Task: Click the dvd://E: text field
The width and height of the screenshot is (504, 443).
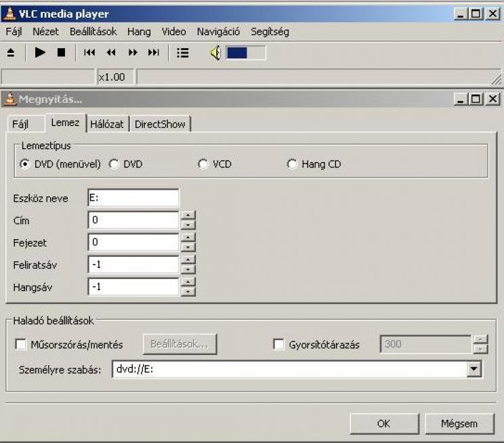Action: pyautogui.click(x=289, y=368)
